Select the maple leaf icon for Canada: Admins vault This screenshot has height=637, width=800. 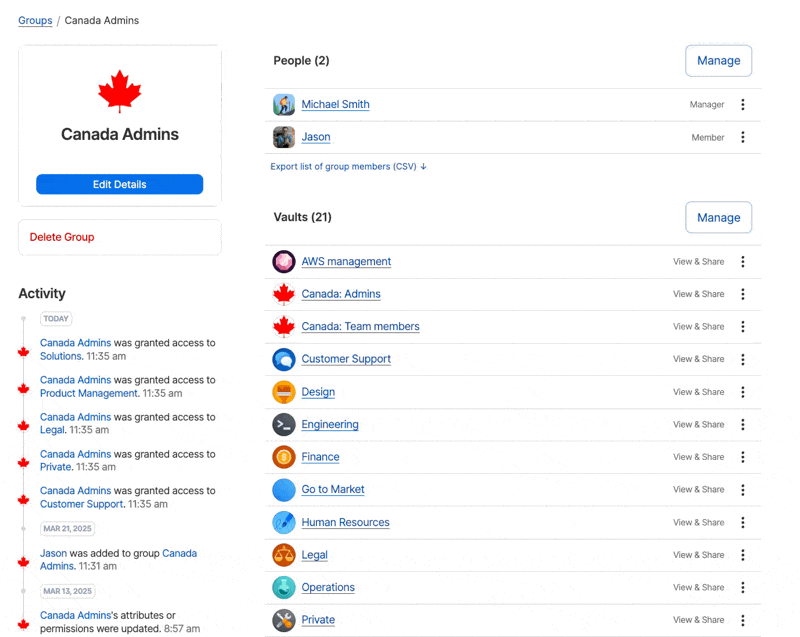tap(283, 294)
